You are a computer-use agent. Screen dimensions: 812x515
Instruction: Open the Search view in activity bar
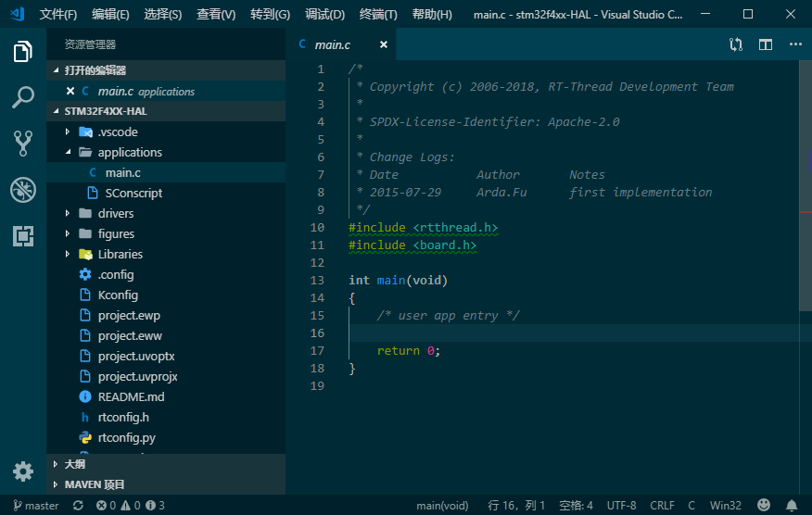coord(23,97)
